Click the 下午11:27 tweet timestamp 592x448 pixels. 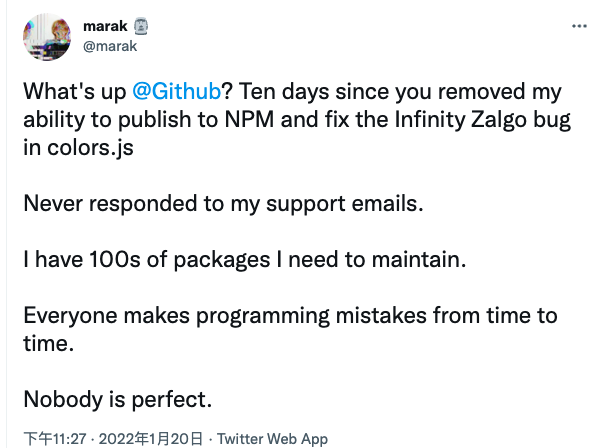point(55,439)
